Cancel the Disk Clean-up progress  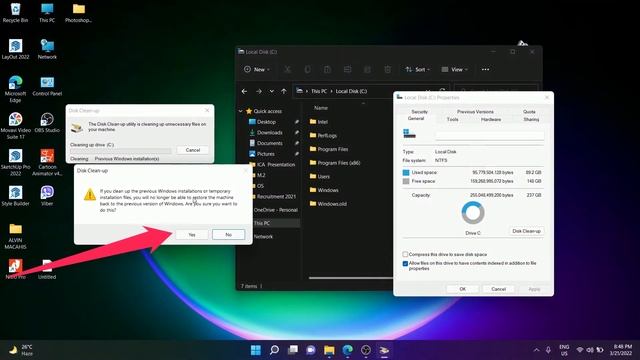tap(193, 150)
